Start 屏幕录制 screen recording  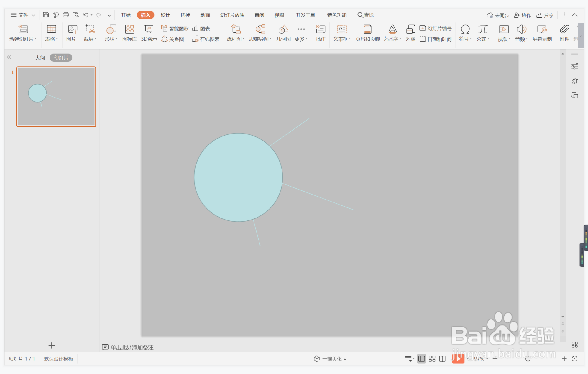(542, 33)
